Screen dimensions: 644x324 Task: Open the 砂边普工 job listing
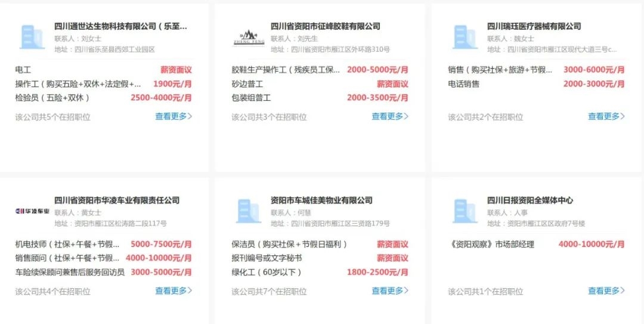tap(247, 84)
